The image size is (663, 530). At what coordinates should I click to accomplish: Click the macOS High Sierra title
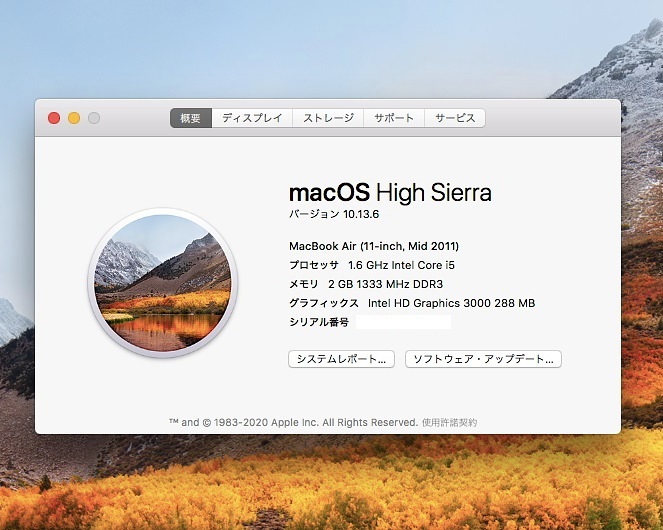tap(390, 192)
